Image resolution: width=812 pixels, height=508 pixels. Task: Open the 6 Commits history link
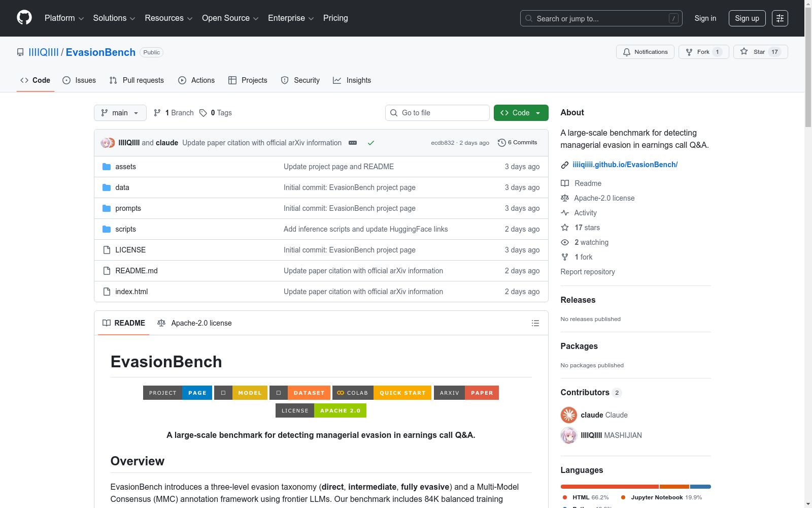518,143
